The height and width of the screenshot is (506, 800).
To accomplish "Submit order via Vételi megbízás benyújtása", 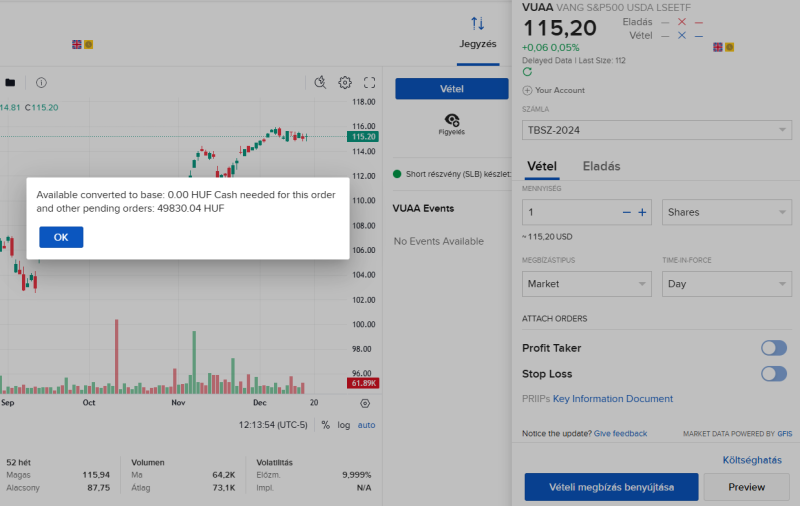I will (x=611, y=487).
